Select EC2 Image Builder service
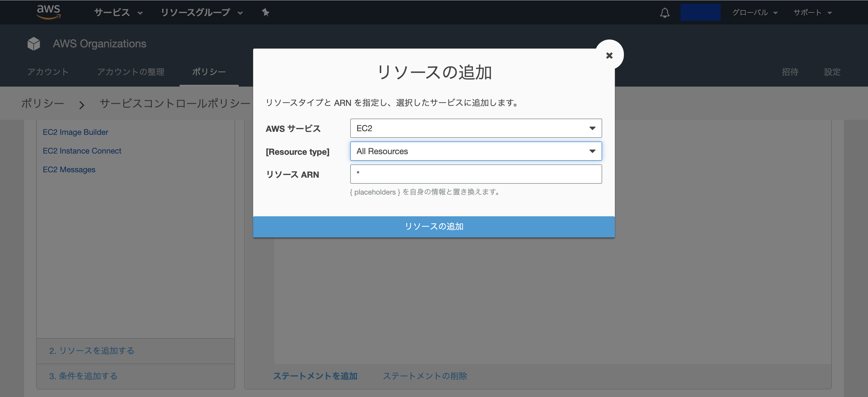 (75, 132)
